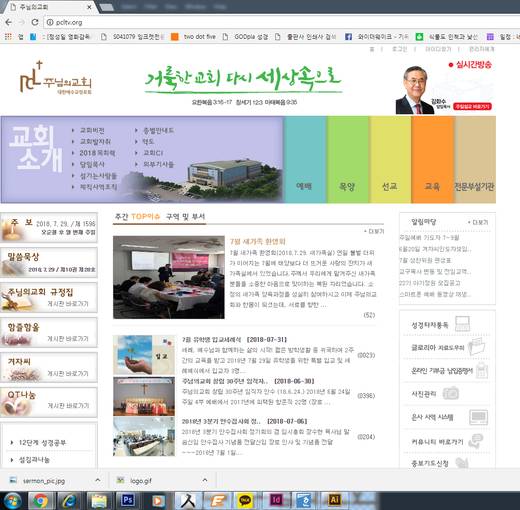Close the 주님의교회 browser tab

coord(89,7)
